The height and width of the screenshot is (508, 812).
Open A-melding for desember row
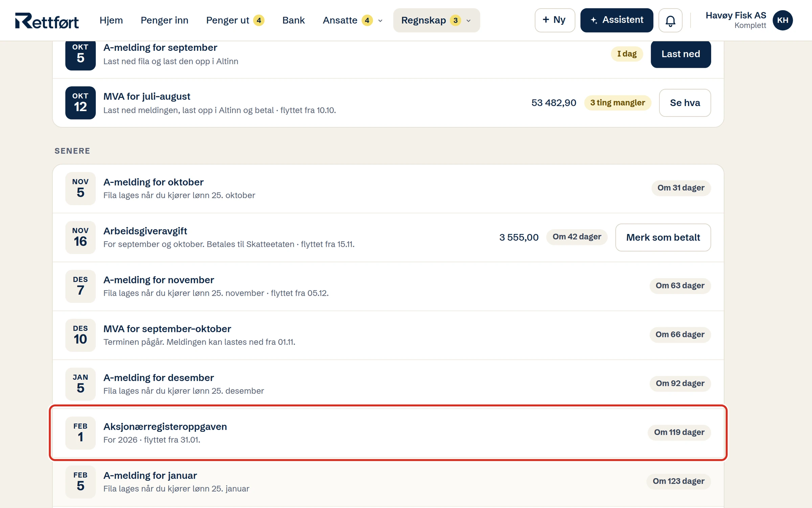(x=388, y=384)
